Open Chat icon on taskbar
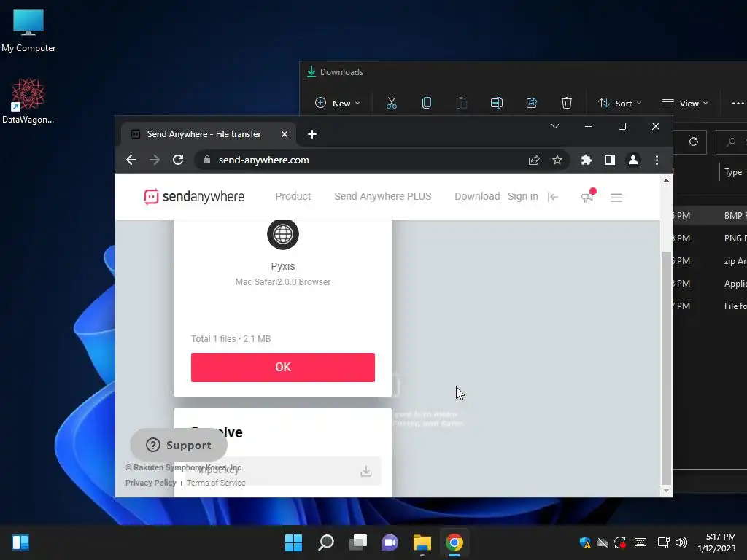This screenshot has height=560, width=747. pos(390,542)
